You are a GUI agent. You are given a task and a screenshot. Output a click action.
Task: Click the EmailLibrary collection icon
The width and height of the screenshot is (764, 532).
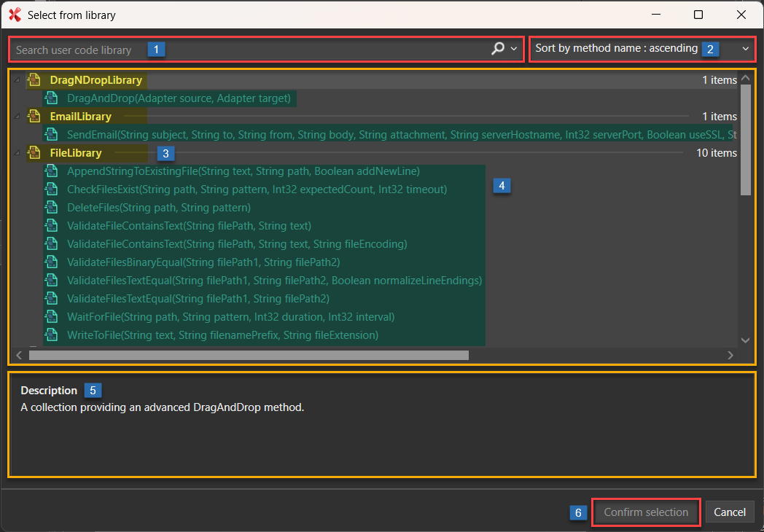34,117
